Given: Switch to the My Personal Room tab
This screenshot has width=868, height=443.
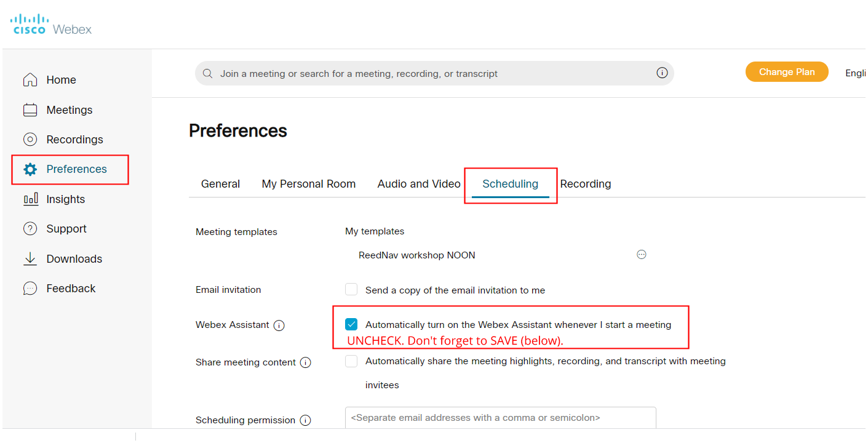Looking at the screenshot, I should [x=308, y=184].
